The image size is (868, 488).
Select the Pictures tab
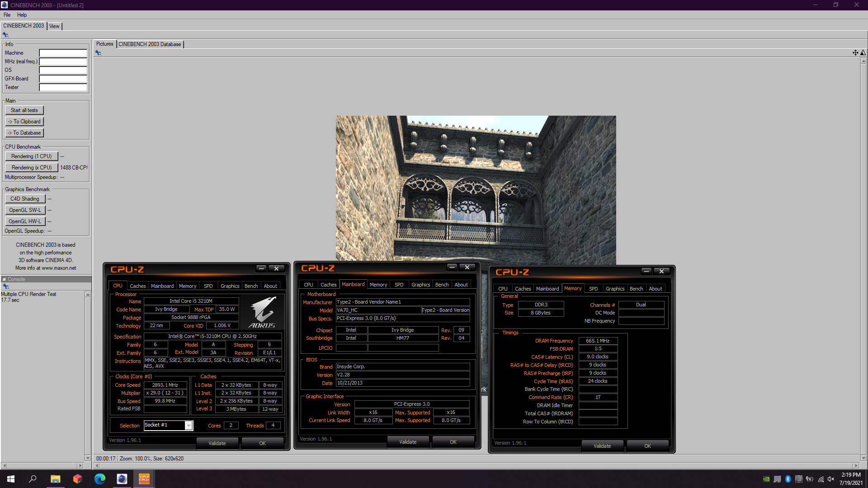[x=105, y=44]
